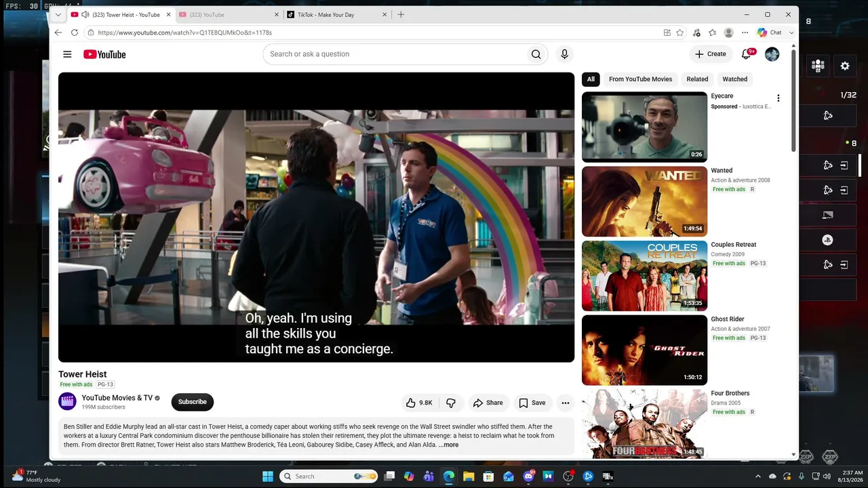Viewport: 868px width, 488px height.
Task: Open Copilot Chat
Action: (x=770, y=33)
